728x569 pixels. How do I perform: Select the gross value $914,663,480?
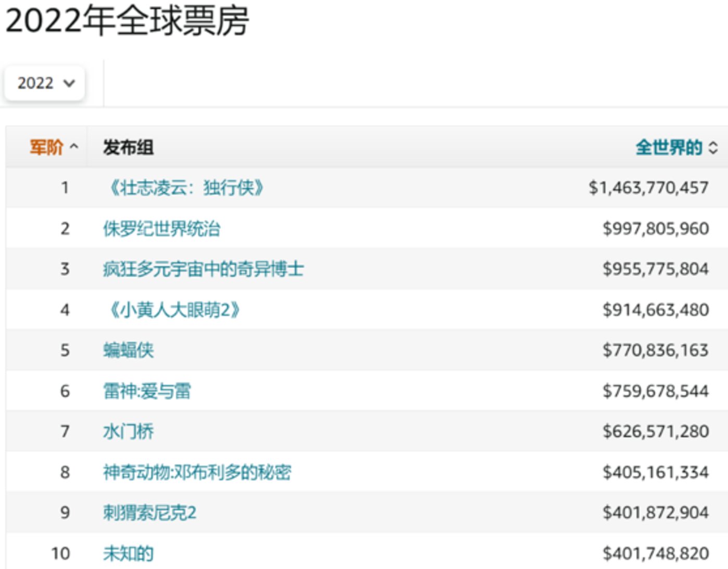tap(656, 310)
